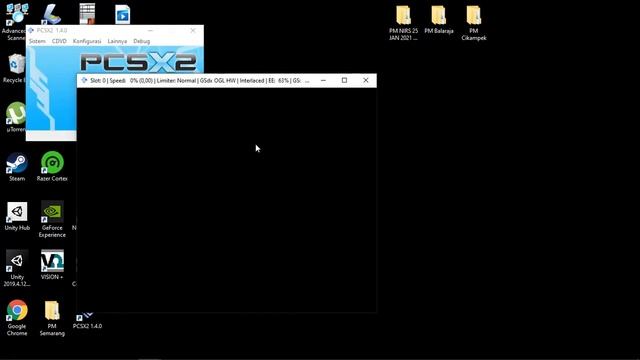Click inside the black game display area
The width and height of the screenshot is (640, 360).
[227, 200]
